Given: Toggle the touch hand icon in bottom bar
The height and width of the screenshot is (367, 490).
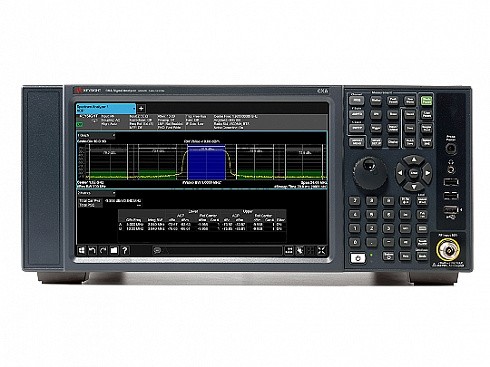Looking at the screenshot, I should [300, 251].
